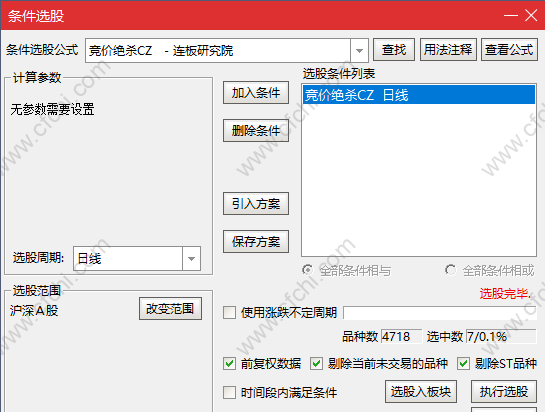
Task: Click the 查找 button
Action: 394,50
